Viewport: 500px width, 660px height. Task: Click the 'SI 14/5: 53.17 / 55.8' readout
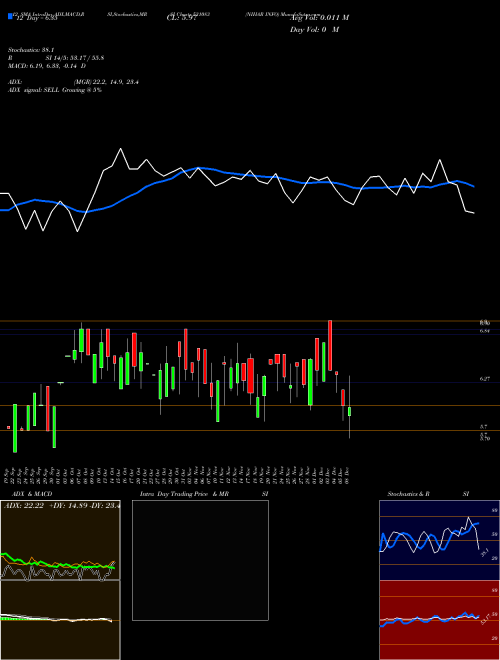coord(75,58)
